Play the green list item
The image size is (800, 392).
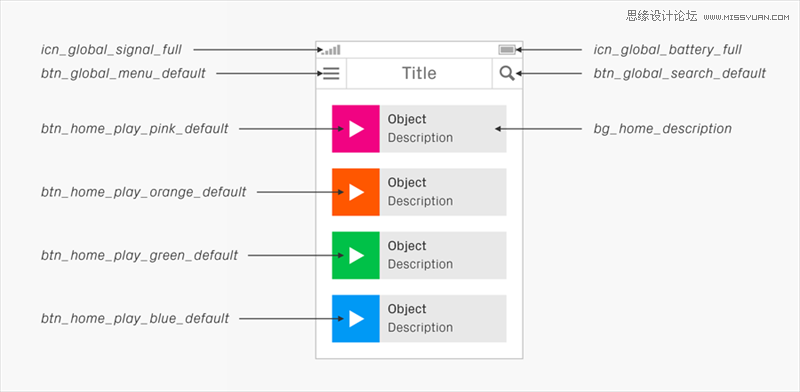click(x=356, y=256)
